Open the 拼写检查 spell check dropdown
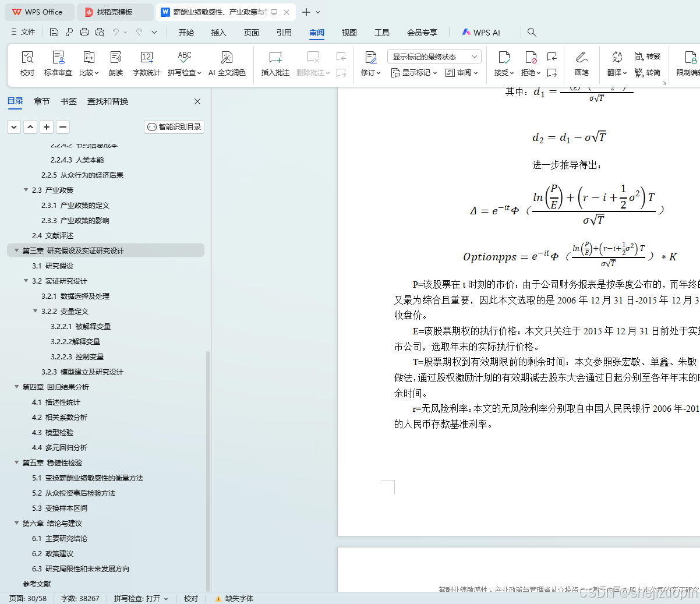Viewport: 700px width, 604px height. 184,63
